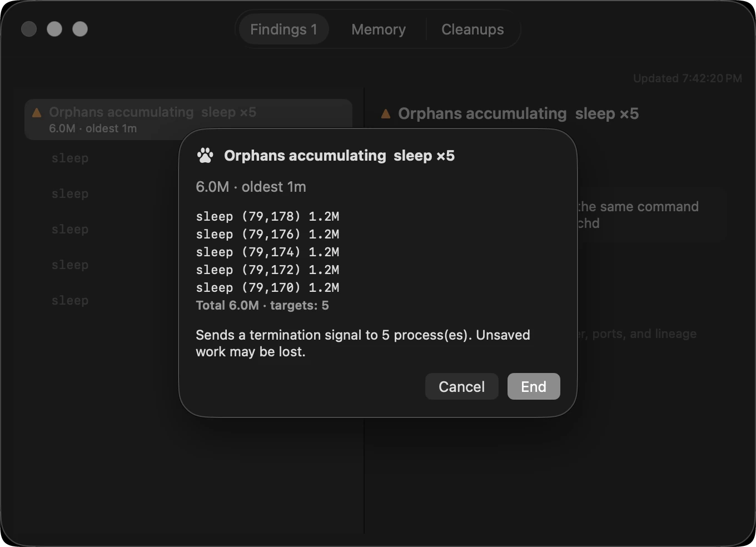Image resolution: width=756 pixels, height=547 pixels.
Task: Select the sidebar finding 'Orphans accumulating sleep ×5'
Action: 188,120
